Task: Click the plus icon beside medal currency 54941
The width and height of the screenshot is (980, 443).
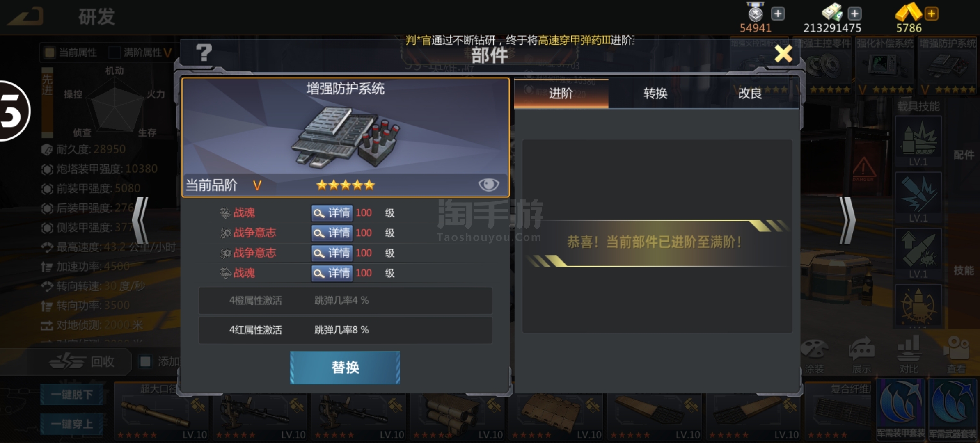Action: tap(778, 14)
